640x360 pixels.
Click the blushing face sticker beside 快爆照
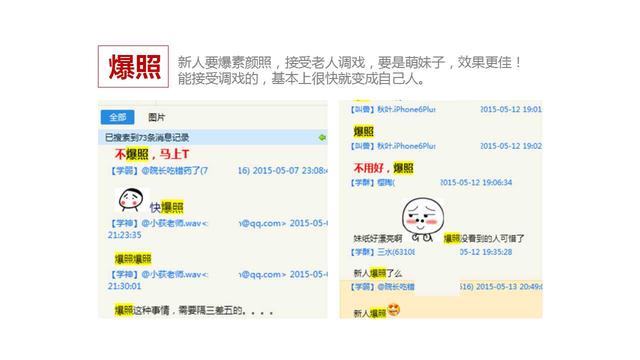pyautogui.click(x=131, y=200)
